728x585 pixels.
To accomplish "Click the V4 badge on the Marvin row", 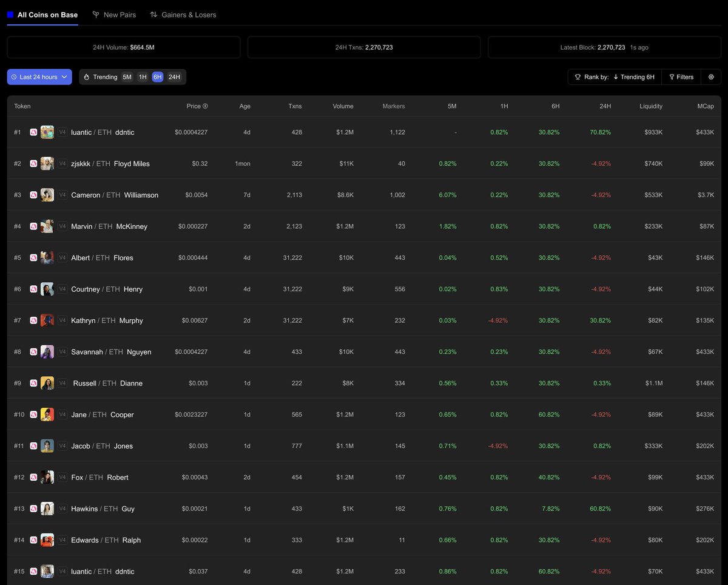I will pos(62,226).
